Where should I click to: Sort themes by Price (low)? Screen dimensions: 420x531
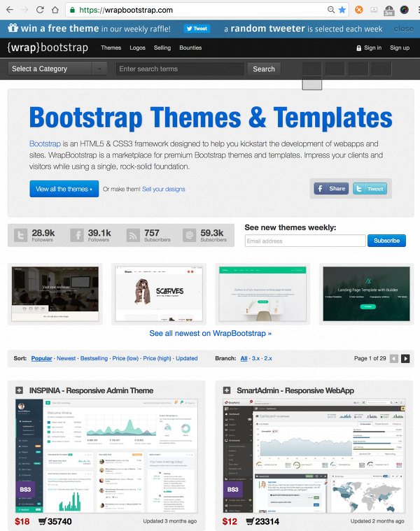click(x=125, y=358)
